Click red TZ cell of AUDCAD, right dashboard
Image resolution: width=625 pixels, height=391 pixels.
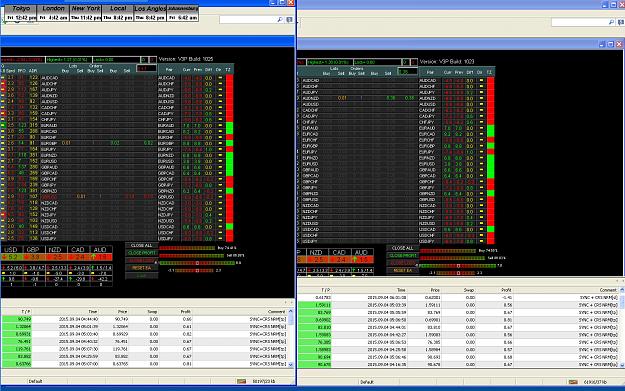pos(490,81)
